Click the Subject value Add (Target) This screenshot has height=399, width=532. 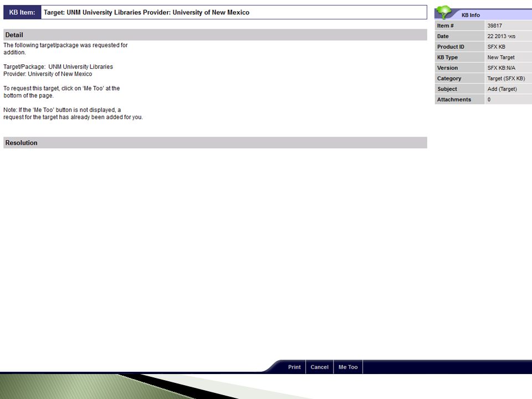point(502,89)
